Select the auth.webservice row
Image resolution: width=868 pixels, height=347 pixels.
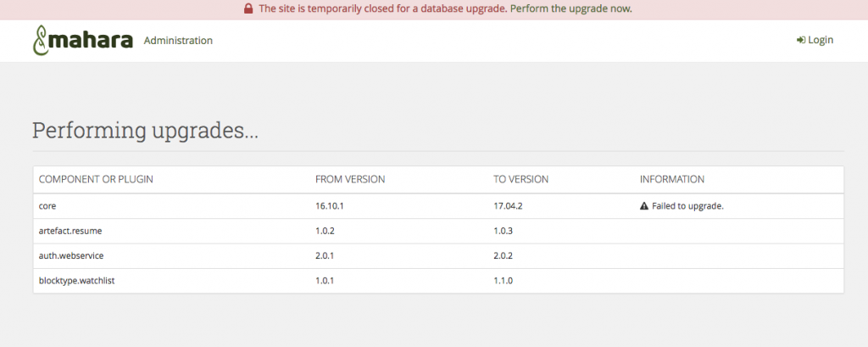438,256
